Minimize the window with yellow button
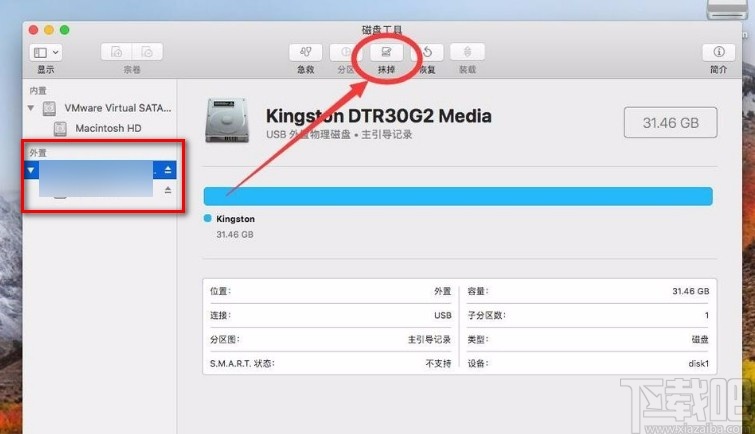 [x=49, y=30]
